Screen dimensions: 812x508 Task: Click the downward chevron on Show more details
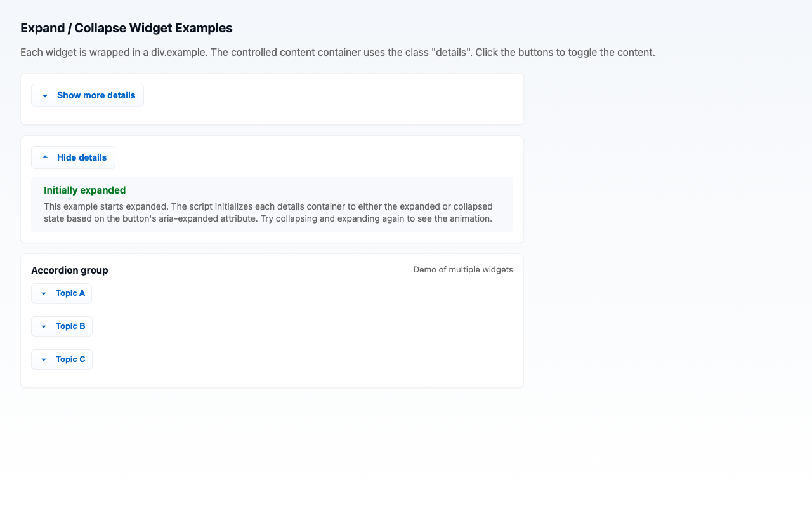pyautogui.click(x=44, y=95)
